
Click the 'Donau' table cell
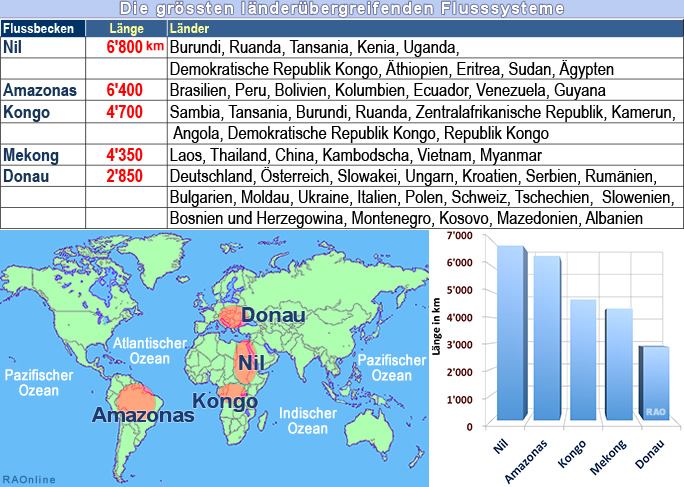coord(43,176)
